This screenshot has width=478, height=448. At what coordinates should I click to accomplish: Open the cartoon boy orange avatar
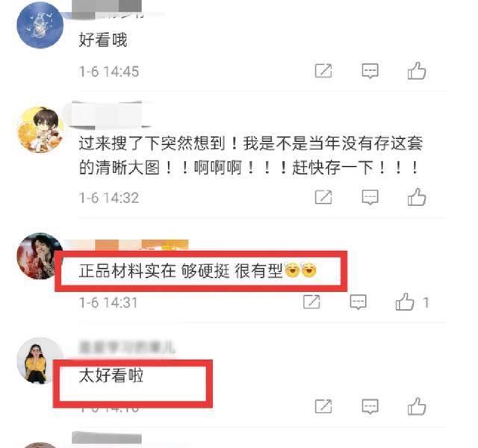click(40, 129)
